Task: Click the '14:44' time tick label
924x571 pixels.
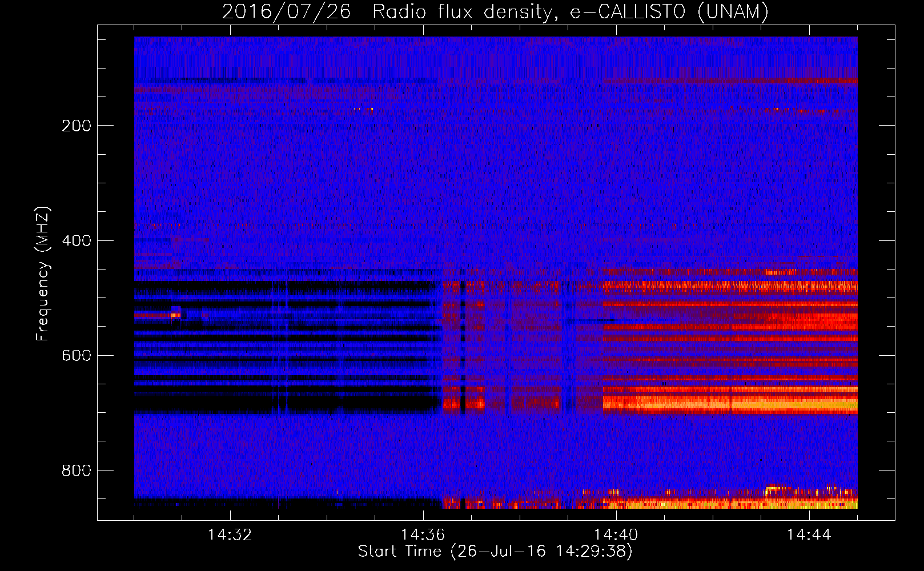Action: 809,535
